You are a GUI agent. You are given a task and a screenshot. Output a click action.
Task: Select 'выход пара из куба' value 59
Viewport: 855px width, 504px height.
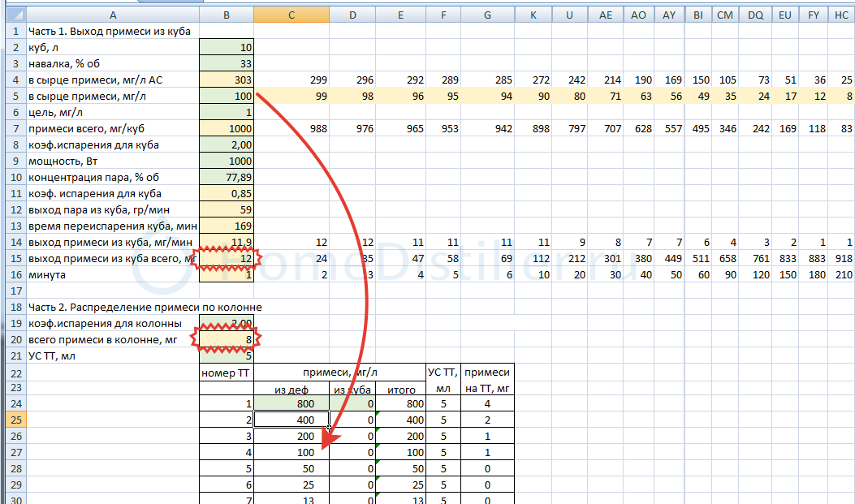click(227, 209)
